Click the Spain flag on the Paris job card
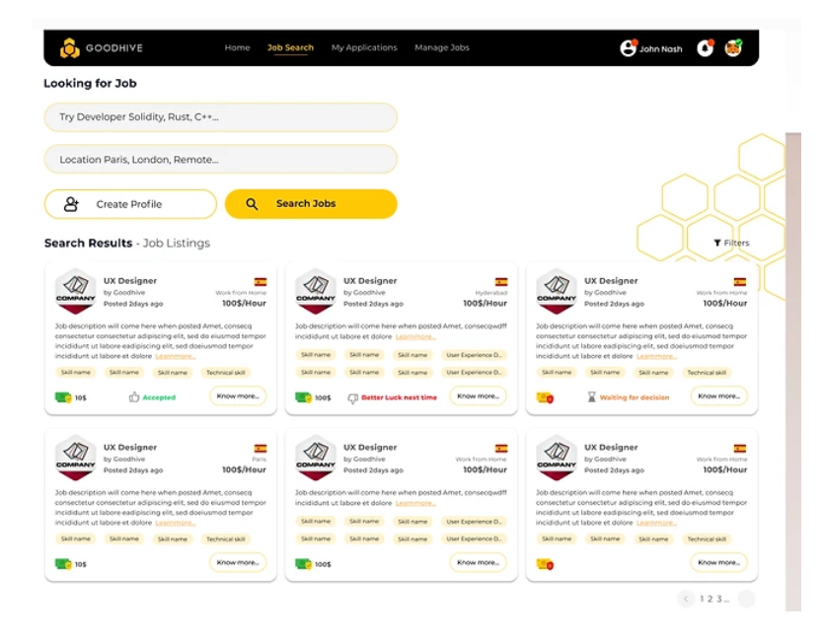 click(x=261, y=449)
